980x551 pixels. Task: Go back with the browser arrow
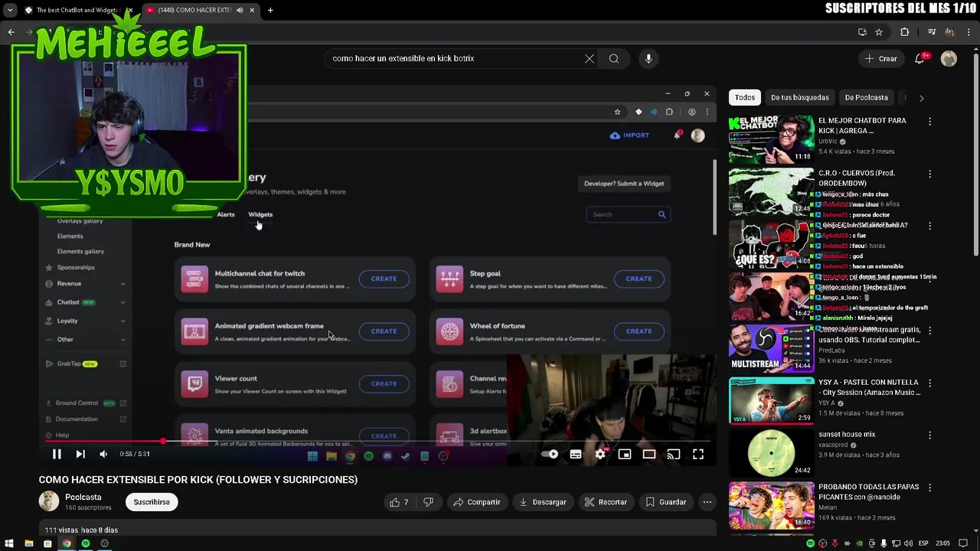point(11,32)
